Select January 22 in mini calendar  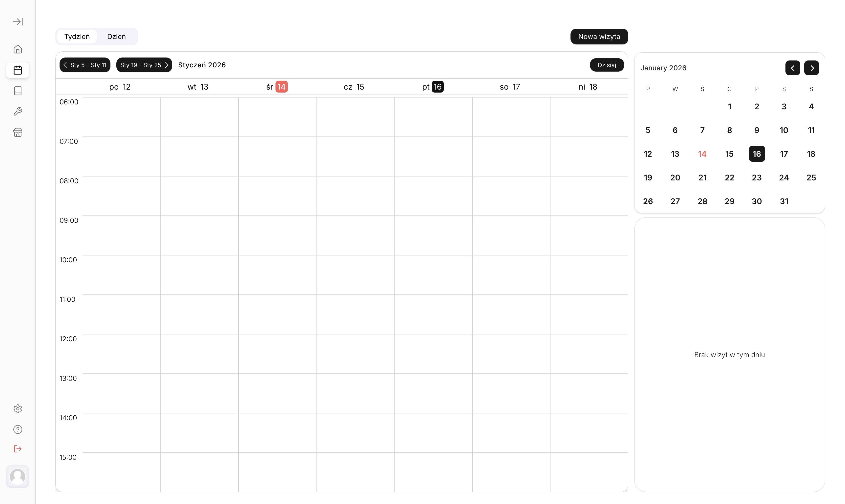[x=729, y=178]
